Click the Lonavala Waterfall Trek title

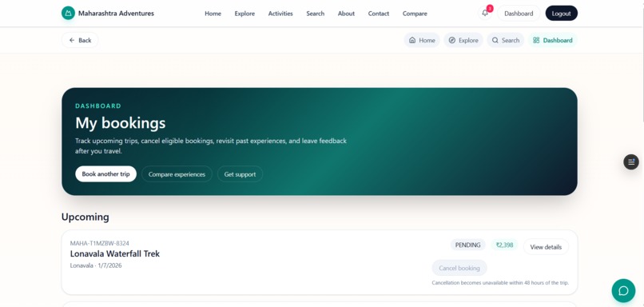115,253
